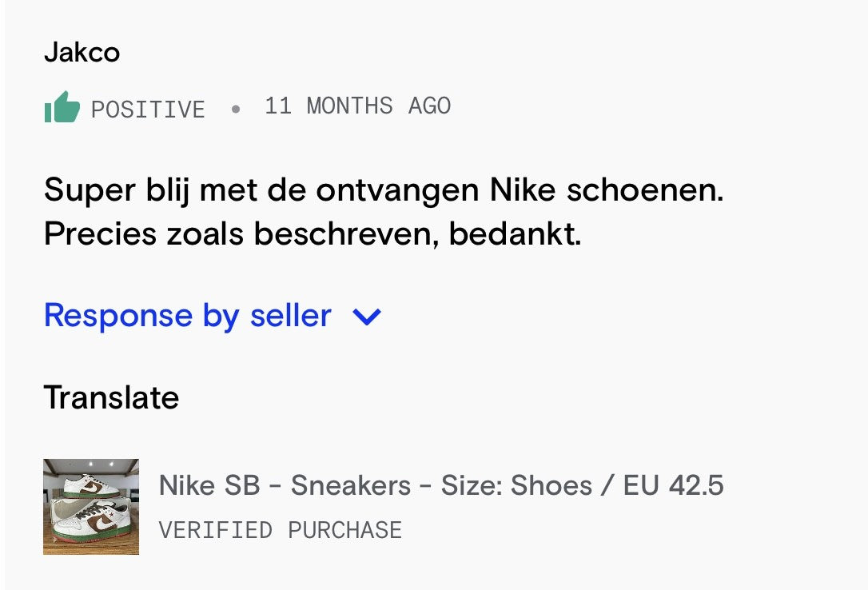Image resolution: width=868 pixels, height=590 pixels.
Task: Click the reviewer name Jakco
Action: pyautogui.click(x=82, y=53)
